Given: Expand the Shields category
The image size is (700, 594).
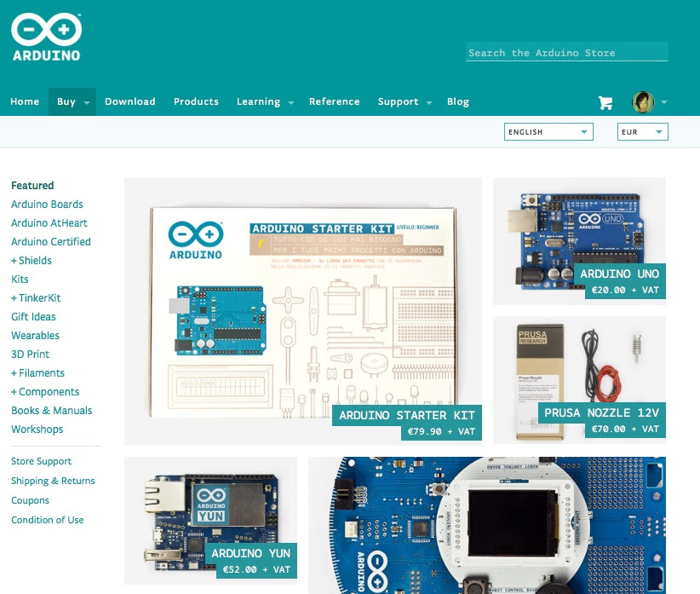Looking at the screenshot, I should 31,260.
